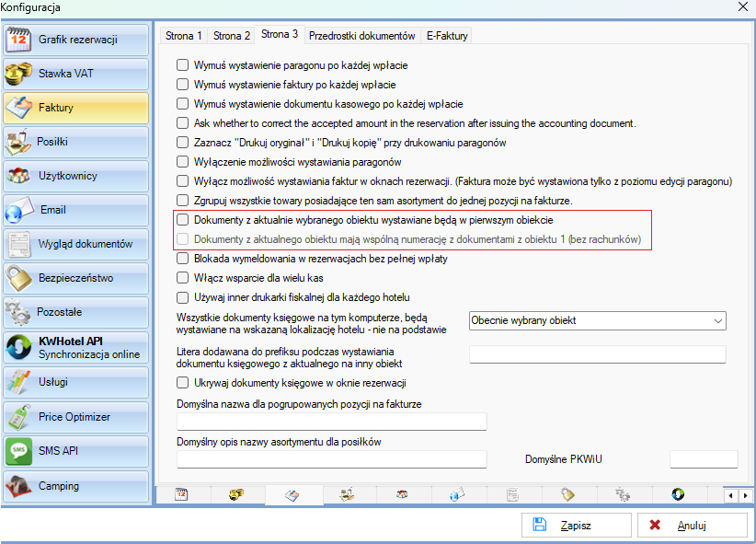Open the "E-Faktury" tab
This screenshot has height=544, width=756.
pyautogui.click(x=447, y=36)
